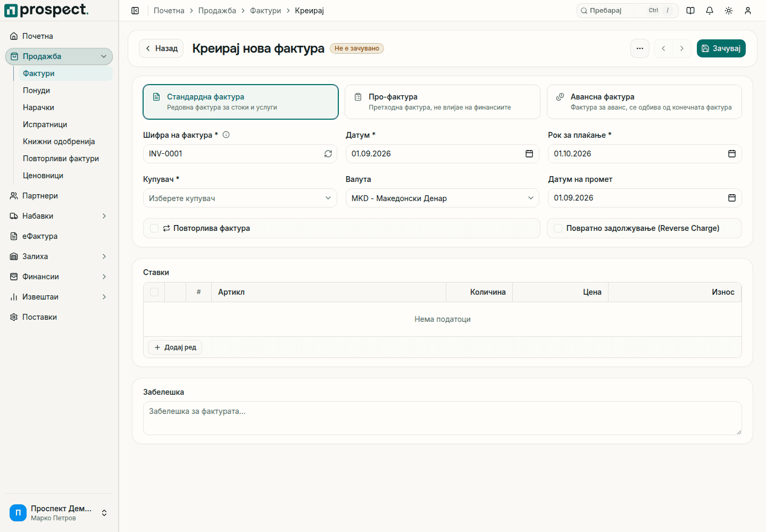Focus the Пребарај search field
This screenshot has height=532, width=766.
[x=628, y=11]
